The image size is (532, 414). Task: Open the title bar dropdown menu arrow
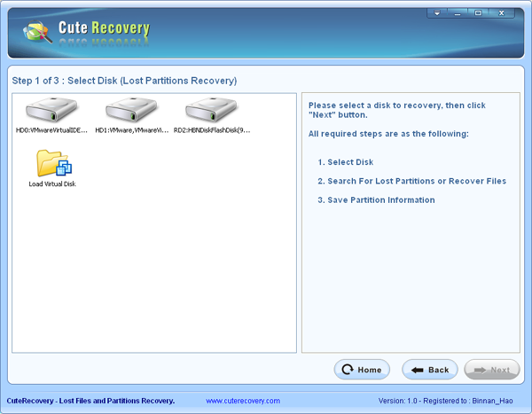click(437, 13)
